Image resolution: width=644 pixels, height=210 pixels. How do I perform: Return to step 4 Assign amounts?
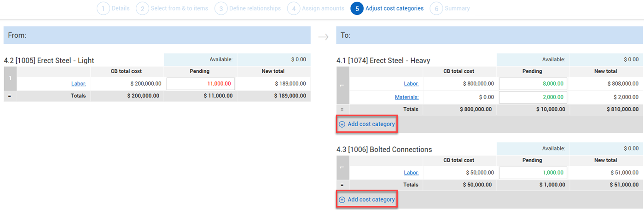pos(316,8)
